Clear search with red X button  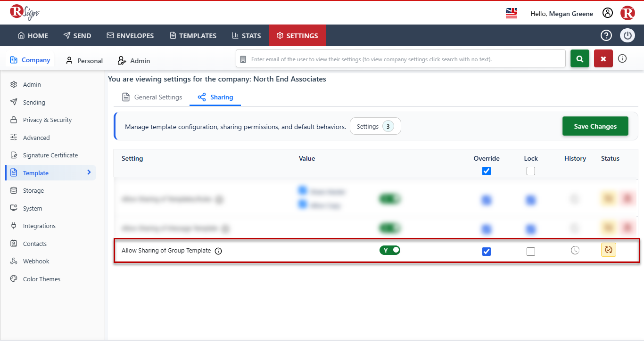tap(603, 59)
